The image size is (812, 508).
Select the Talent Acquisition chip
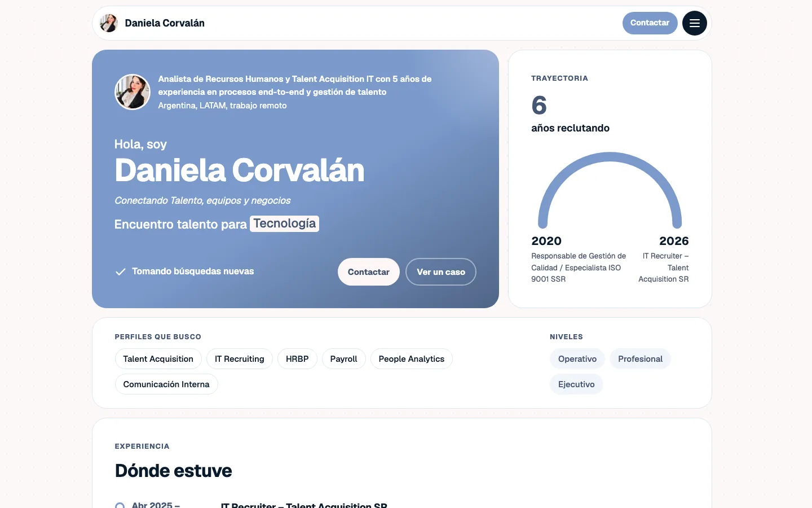(x=158, y=359)
